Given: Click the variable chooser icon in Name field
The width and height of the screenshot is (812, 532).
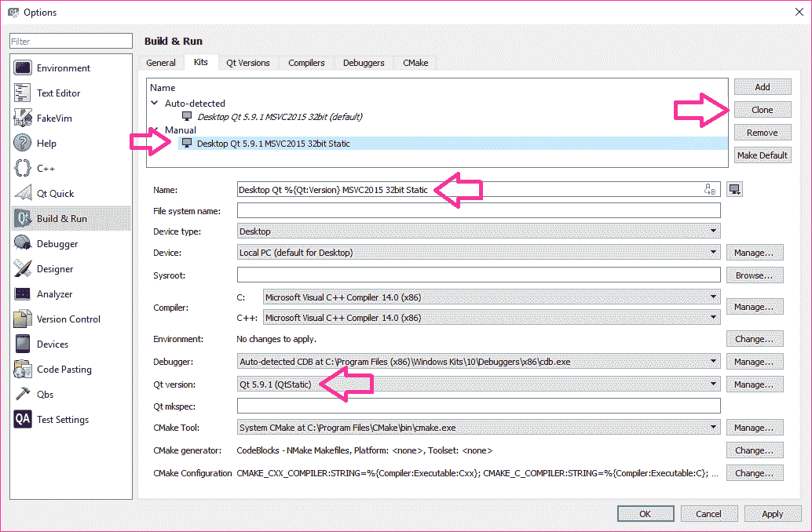Looking at the screenshot, I should pyautogui.click(x=710, y=189).
